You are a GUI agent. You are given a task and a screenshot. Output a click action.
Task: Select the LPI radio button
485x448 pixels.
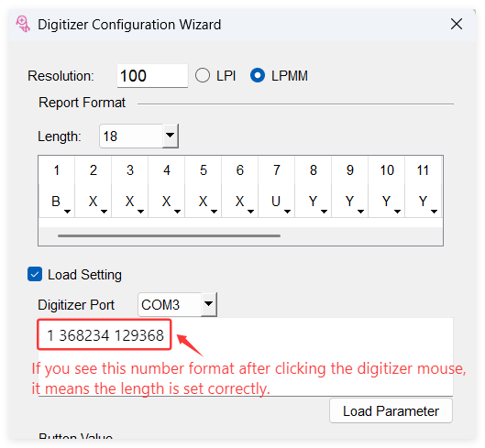coord(203,75)
